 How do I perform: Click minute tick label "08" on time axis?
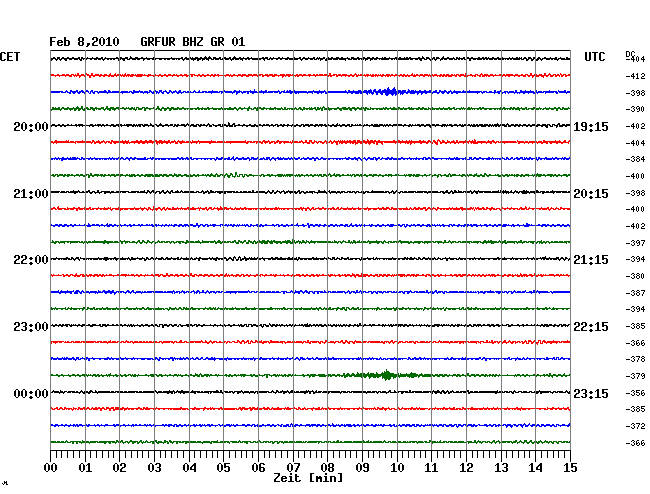327,468
